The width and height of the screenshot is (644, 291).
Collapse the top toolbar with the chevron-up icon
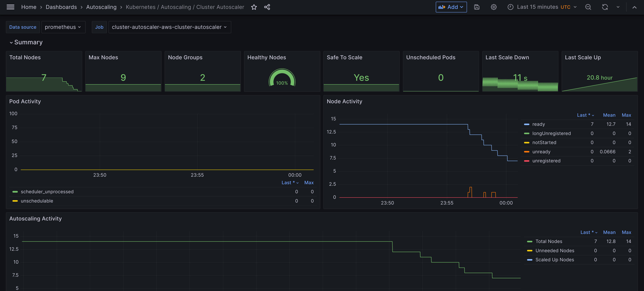point(634,7)
